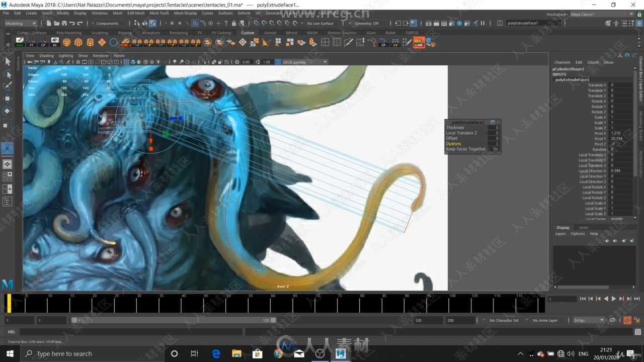Open the Mesh Tools menu
The height and width of the screenshot is (362, 644).
pos(159,13)
